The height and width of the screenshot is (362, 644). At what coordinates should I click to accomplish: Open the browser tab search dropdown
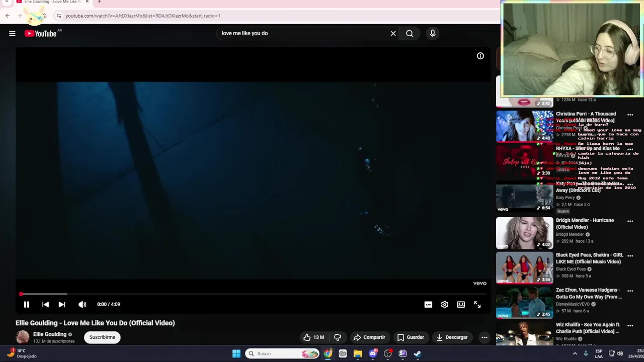click(7, 2)
